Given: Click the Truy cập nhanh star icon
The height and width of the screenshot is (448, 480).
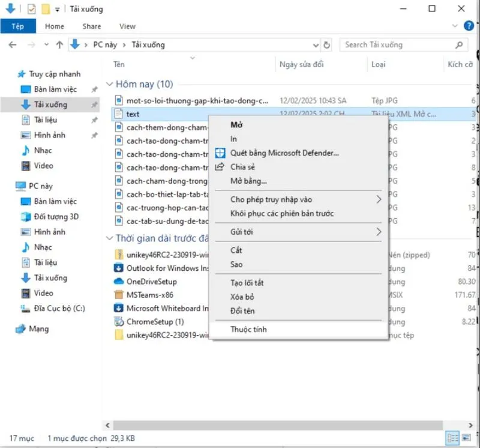Looking at the screenshot, I should pyautogui.click(x=22, y=74).
